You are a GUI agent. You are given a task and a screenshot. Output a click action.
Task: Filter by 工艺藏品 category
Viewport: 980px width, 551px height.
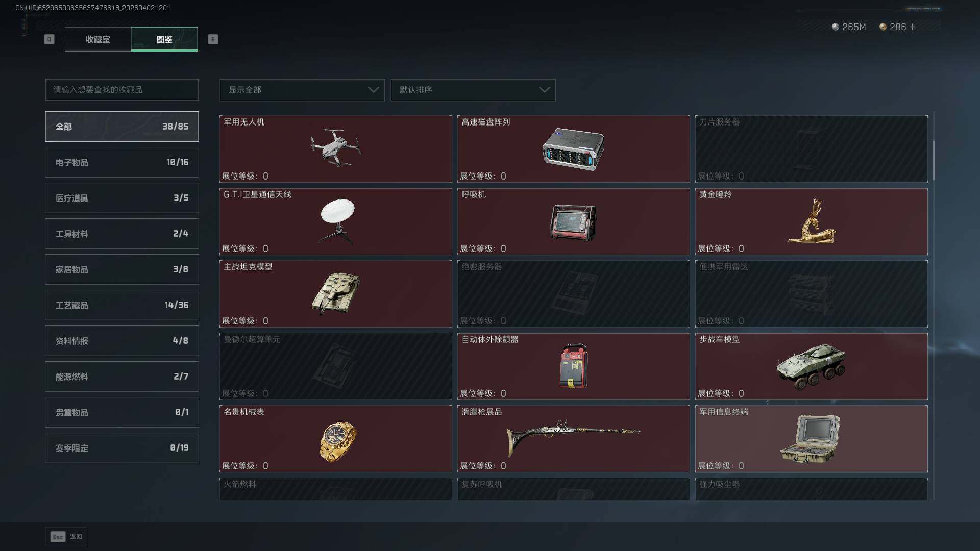[x=122, y=305]
